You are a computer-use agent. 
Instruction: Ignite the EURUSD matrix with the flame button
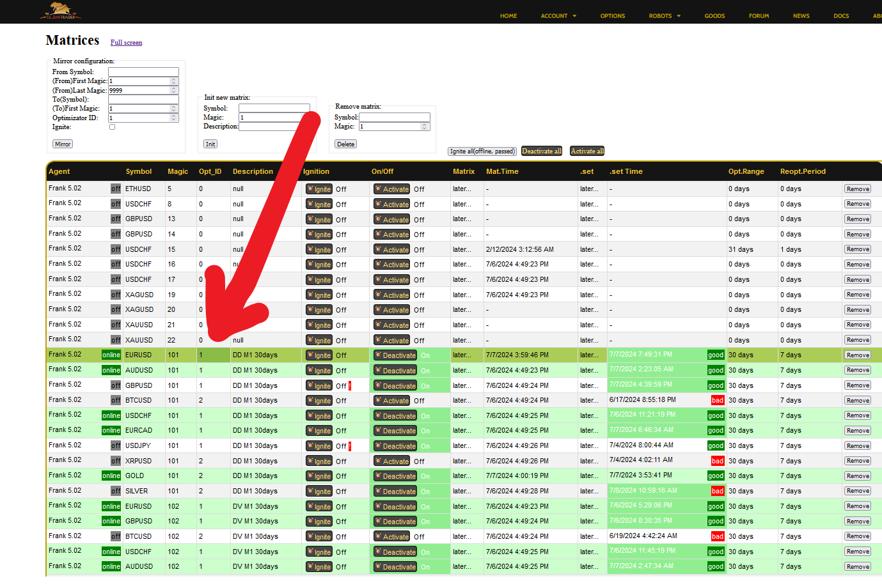pos(319,355)
